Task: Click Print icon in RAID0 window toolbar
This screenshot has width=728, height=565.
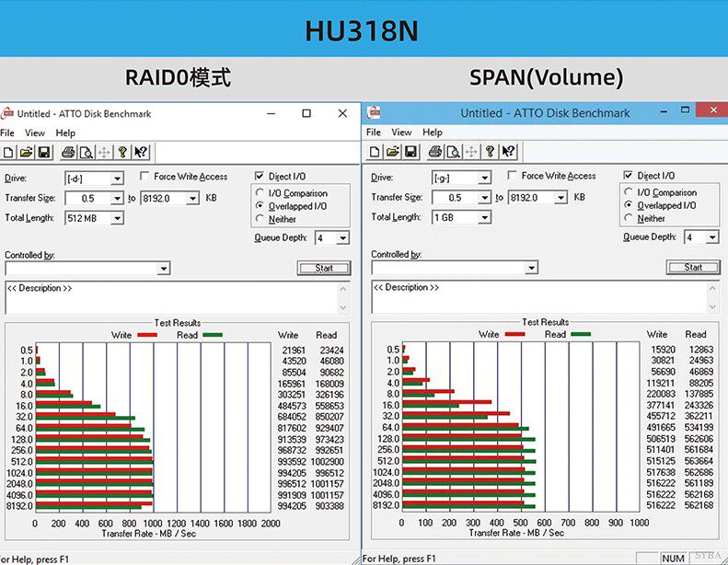Action: click(x=68, y=152)
